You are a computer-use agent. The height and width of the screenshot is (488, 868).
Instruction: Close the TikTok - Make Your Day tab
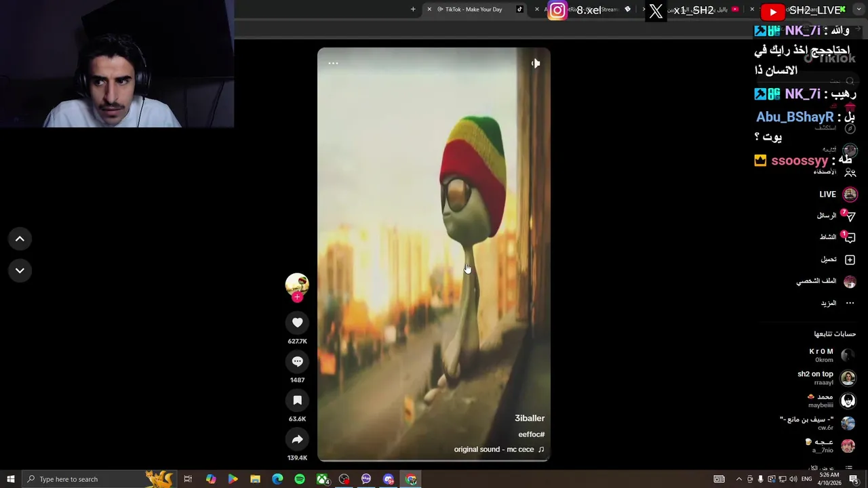tap(429, 9)
